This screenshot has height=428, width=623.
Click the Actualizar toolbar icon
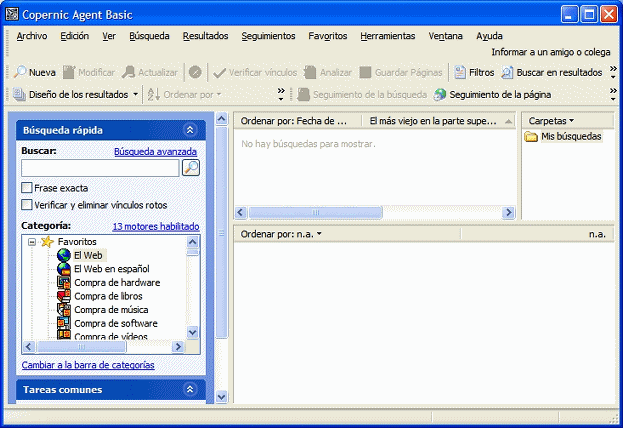(128, 72)
